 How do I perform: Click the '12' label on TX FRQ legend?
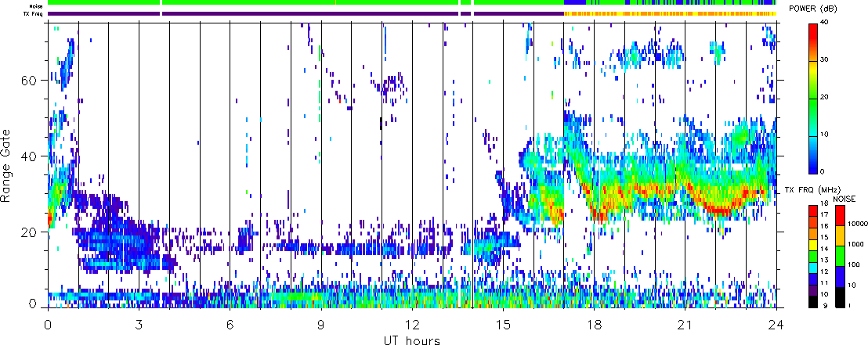click(825, 271)
